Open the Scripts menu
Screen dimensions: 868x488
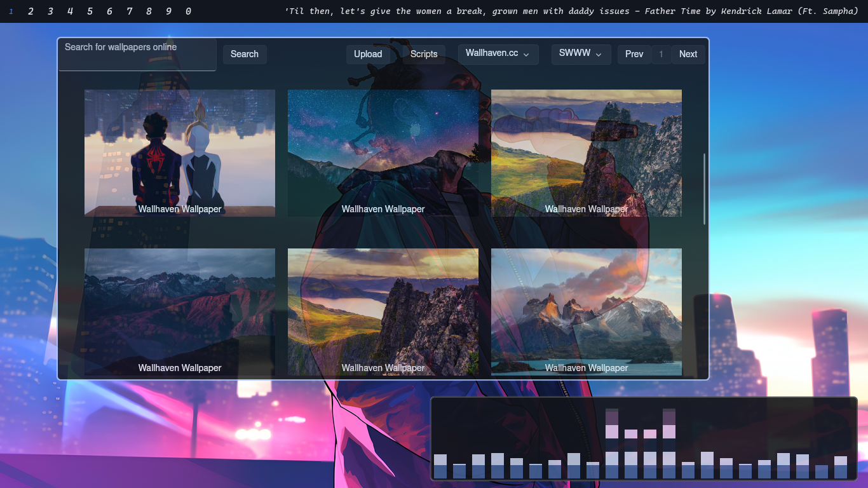[x=423, y=54]
